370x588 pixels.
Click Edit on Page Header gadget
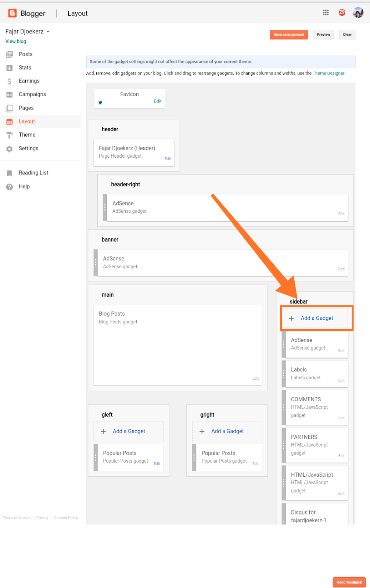coord(168,159)
